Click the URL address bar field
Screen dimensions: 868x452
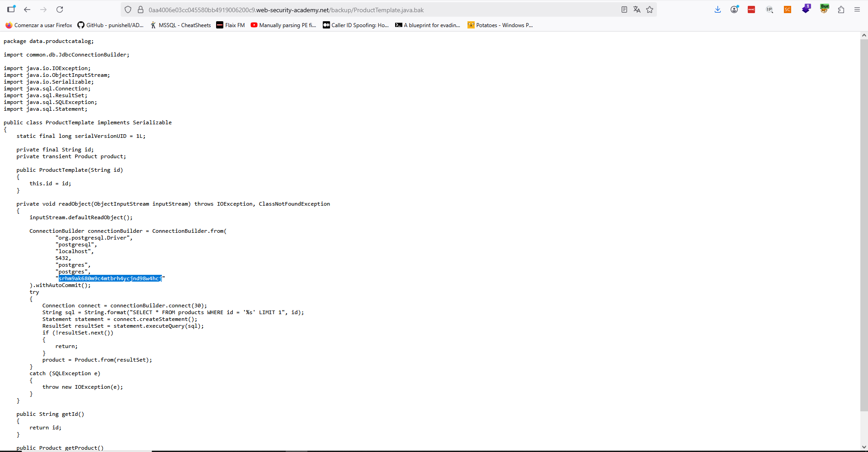[x=362, y=10]
